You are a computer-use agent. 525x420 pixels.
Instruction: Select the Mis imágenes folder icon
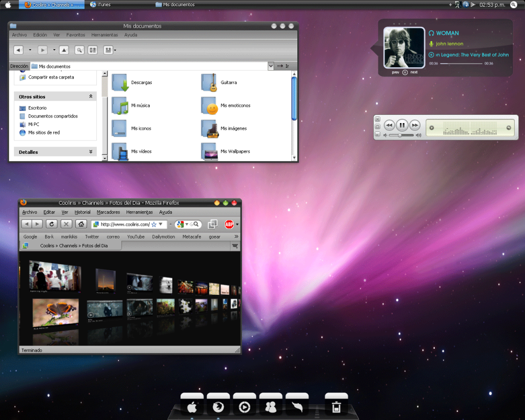pos(210,129)
